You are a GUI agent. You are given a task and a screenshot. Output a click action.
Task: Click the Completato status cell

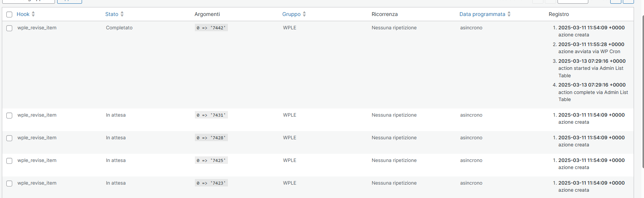(119, 28)
